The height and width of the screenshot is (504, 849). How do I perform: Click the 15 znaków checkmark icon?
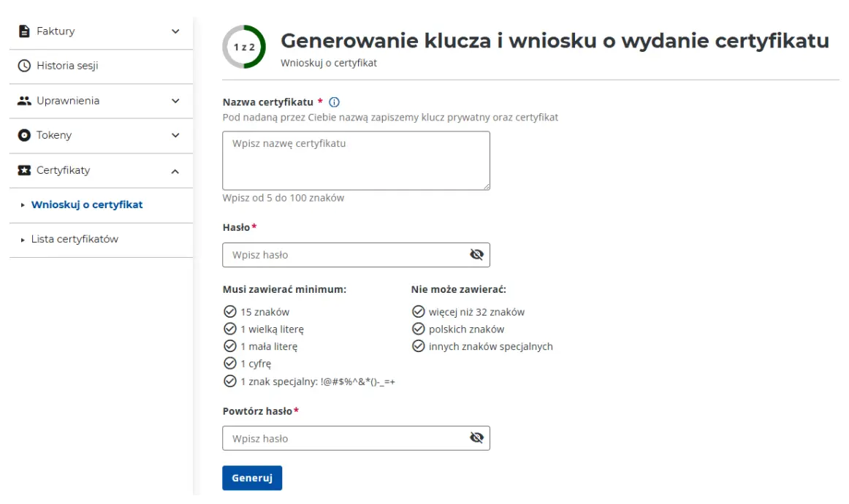pyautogui.click(x=230, y=312)
